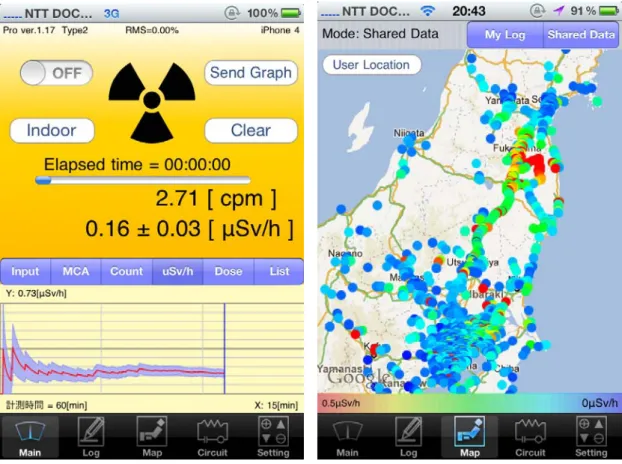This screenshot has height=464, width=622.
Task: Select the List tab
Action: (x=279, y=272)
